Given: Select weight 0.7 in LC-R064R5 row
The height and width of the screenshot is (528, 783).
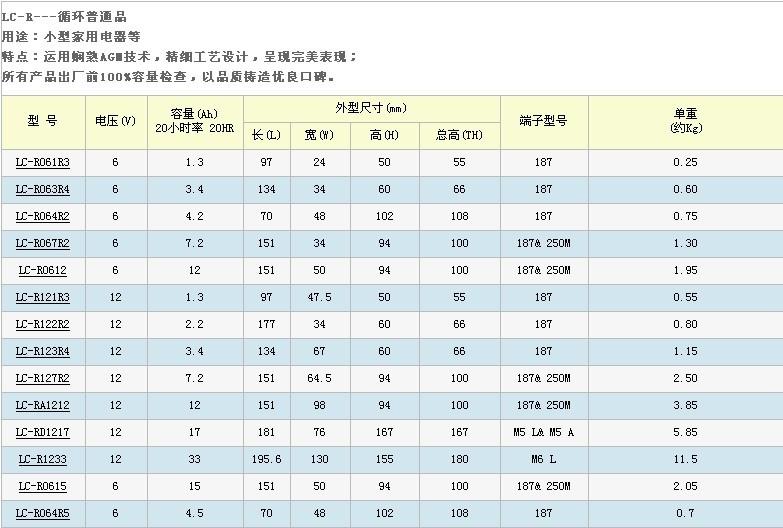Looking at the screenshot, I should [x=685, y=513].
